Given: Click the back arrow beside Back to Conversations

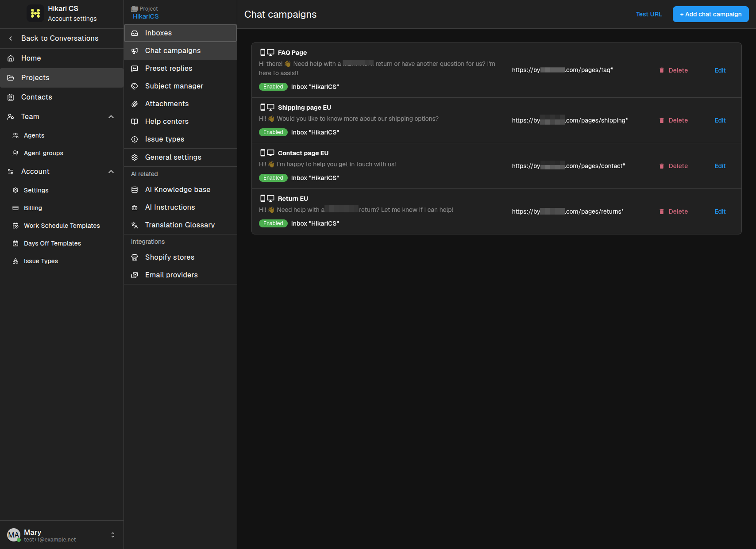Looking at the screenshot, I should [11, 38].
